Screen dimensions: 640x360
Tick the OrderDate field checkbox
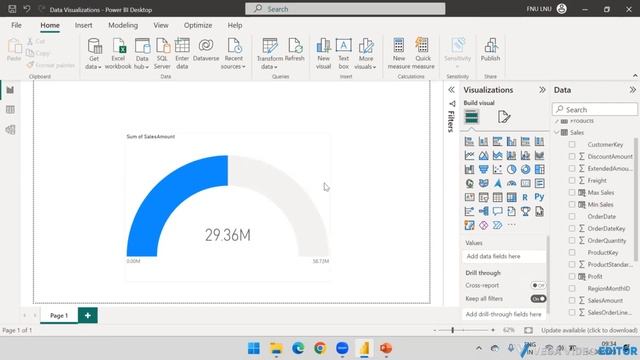coord(572,216)
